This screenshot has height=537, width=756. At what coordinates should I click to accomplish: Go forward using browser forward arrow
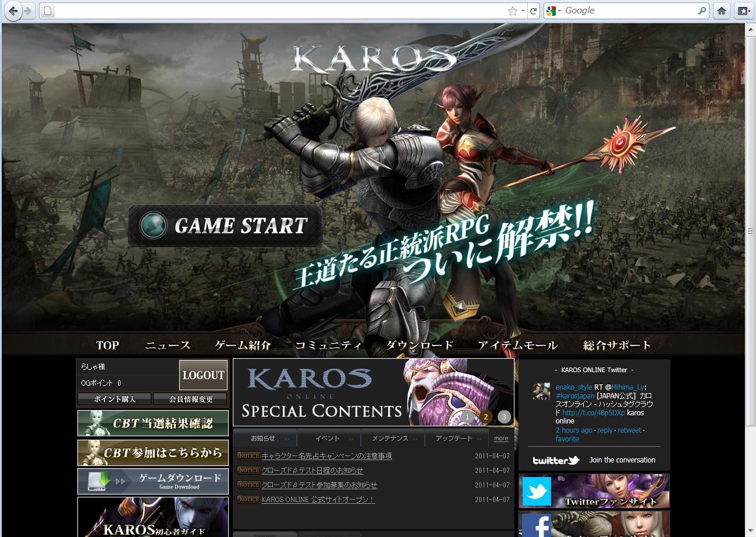coord(29,10)
